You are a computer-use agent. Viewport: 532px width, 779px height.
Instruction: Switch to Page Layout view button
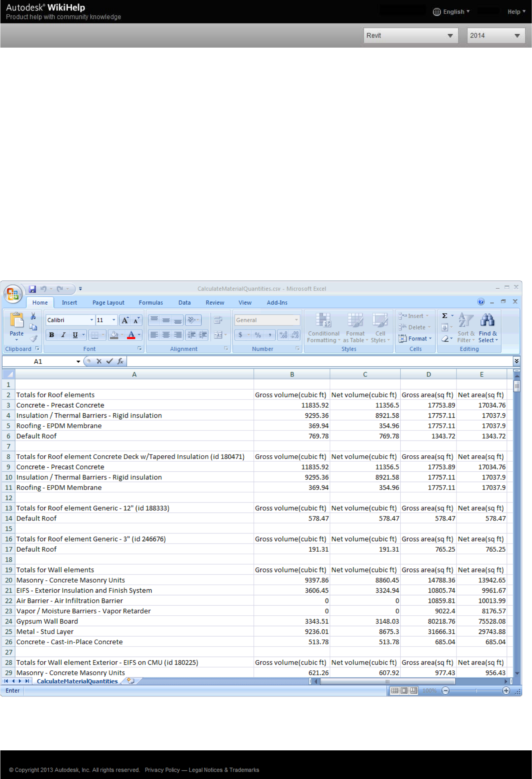[x=404, y=691]
